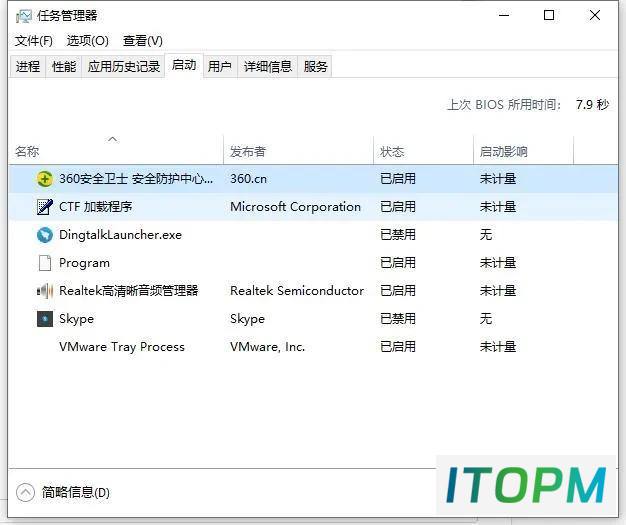Click the Microsoft Corporation publisher cell
626x525 pixels.
295,207
